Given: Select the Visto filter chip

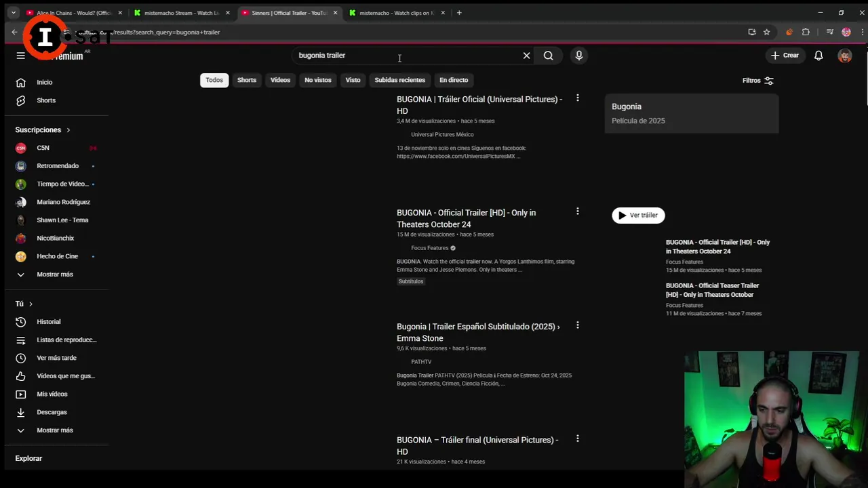Looking at the screenshot, I should (353, 80).
